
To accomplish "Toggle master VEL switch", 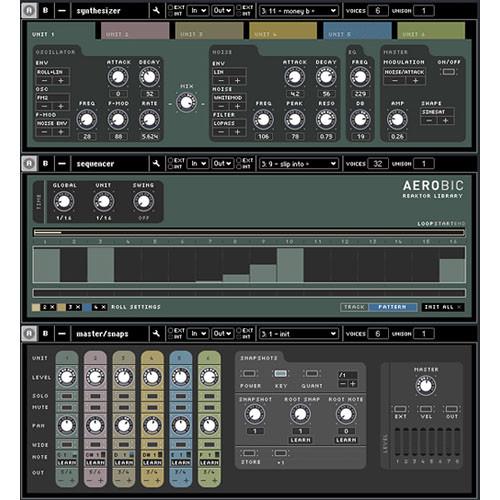I will (426, 409).
